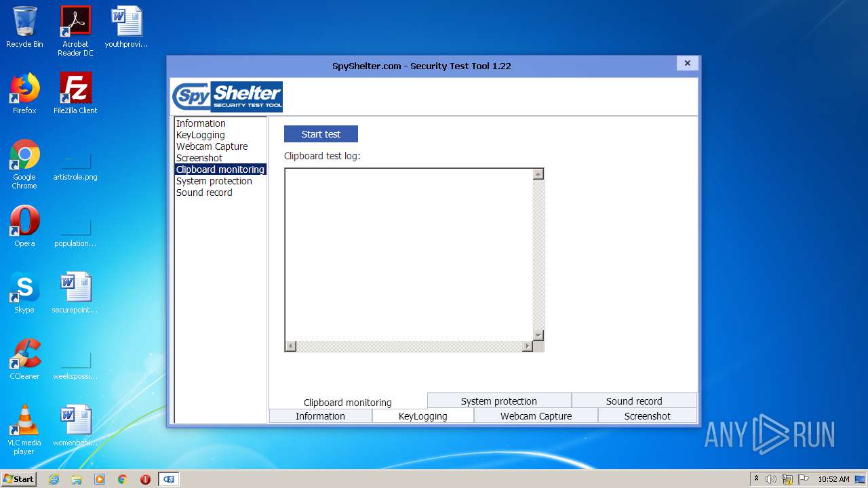Start the clipboard monitoring test
Image resolution: width=868 pixels, height=488 pixels.
321,134
